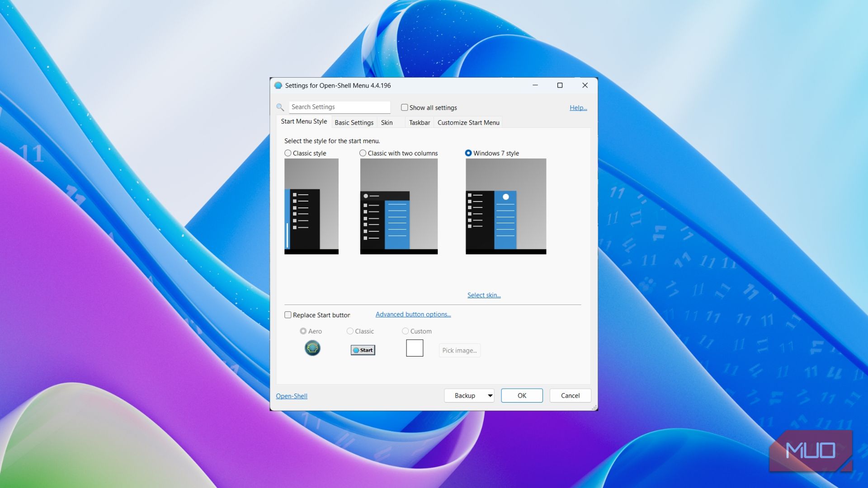Image resolution: width=868 pixels, height=488 pixels.
Task: Choose the Classic start button radio
Action: tap(350, 331)
